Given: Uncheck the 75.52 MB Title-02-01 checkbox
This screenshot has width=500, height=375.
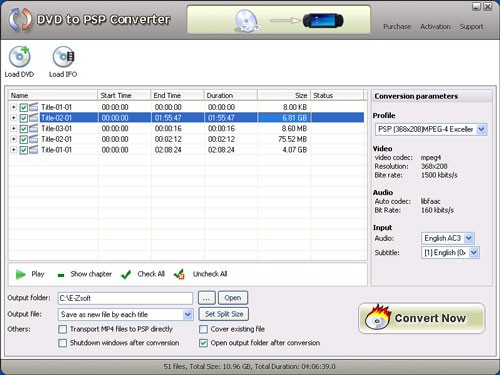Looking at the screenshot, I should point(24,139).
